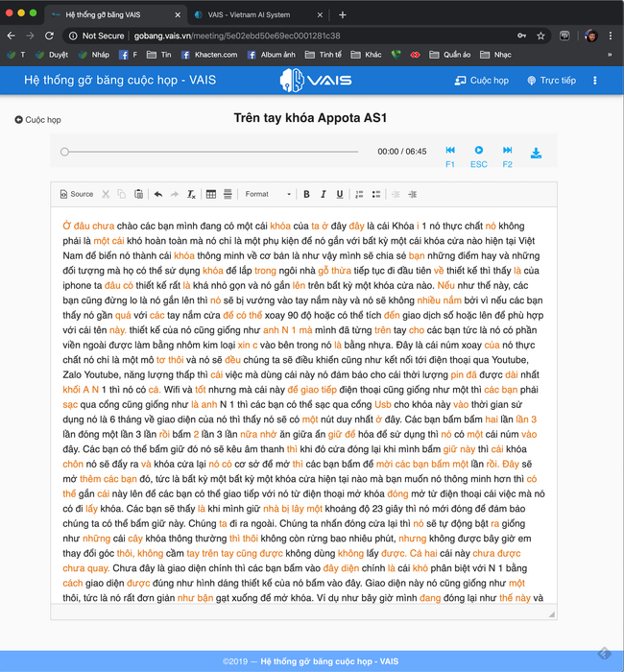Select the Hệ thống gỡ băng VAIS tab

(103, 14)
